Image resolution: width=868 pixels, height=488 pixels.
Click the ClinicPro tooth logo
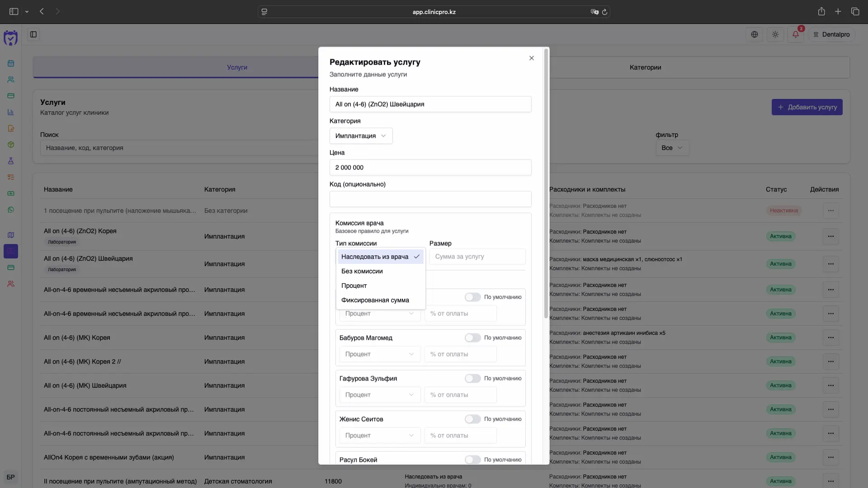[10, 38]
